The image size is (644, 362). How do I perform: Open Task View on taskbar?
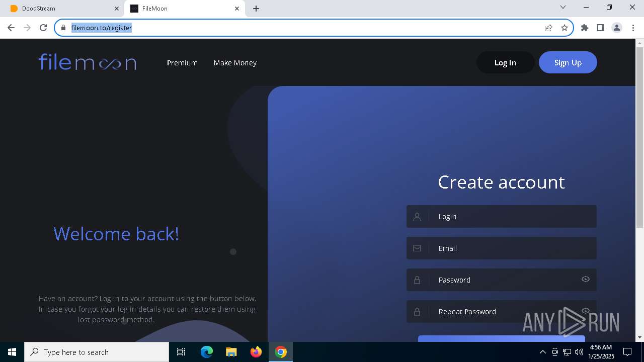click(181, 352)
